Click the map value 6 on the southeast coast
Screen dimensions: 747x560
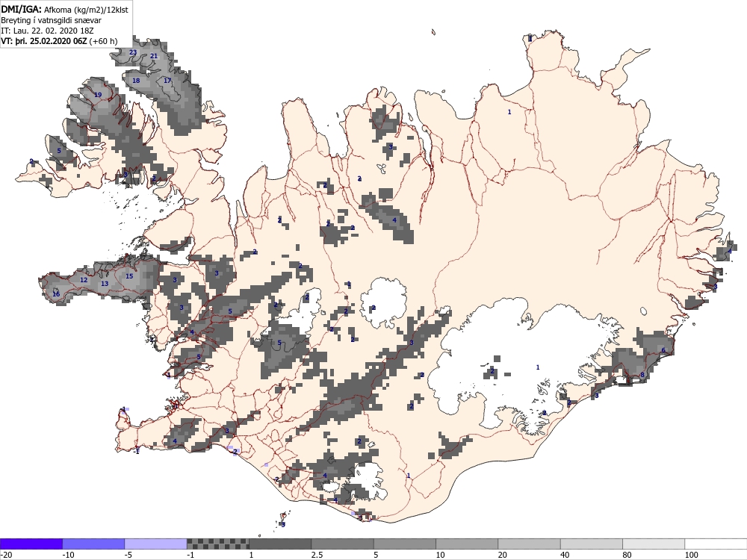[663, 350]
